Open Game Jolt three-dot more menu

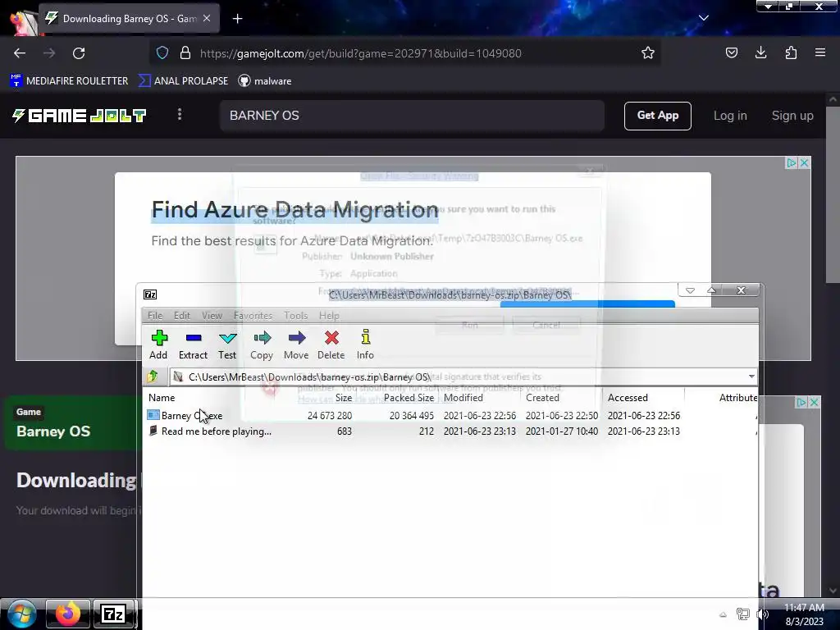(180, 115)
